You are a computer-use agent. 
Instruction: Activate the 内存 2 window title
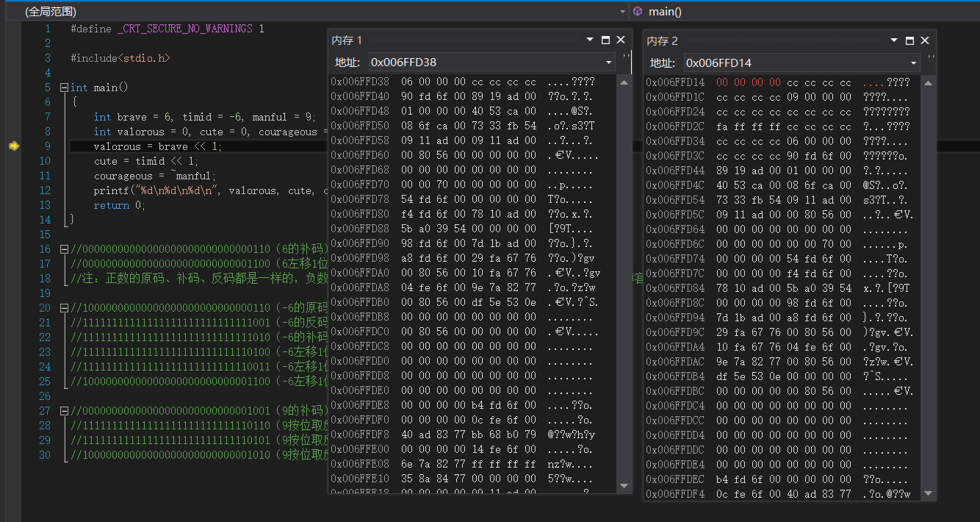[662, 40]
